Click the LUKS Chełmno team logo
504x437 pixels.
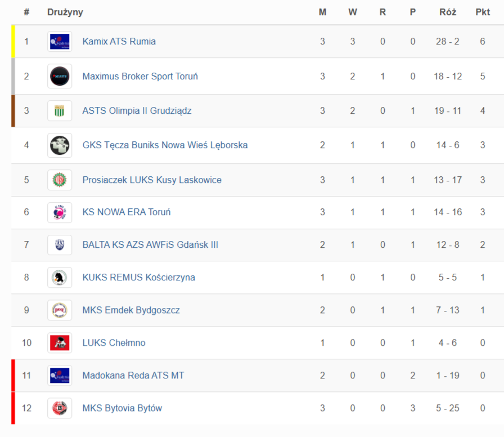coord(60,343)
